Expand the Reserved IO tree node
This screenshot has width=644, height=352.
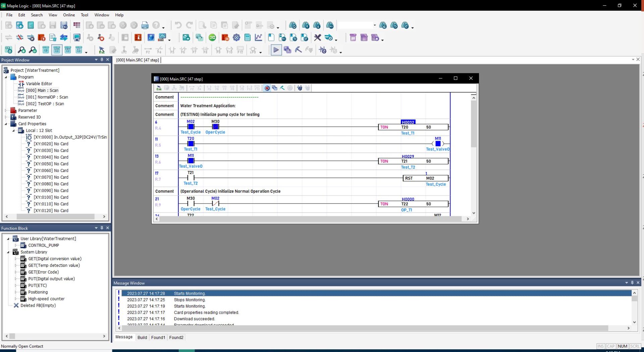coord(6,117)
